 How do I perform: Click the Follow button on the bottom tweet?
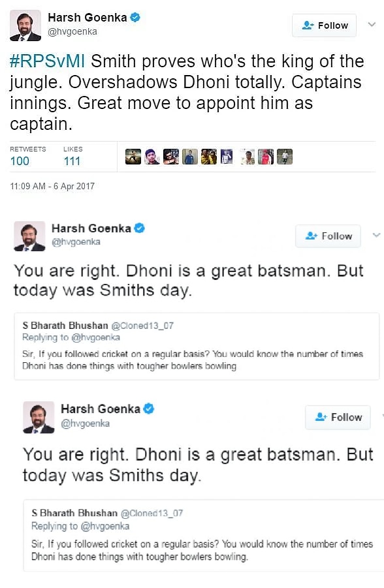pyautogui.click(x=337, y=418)
